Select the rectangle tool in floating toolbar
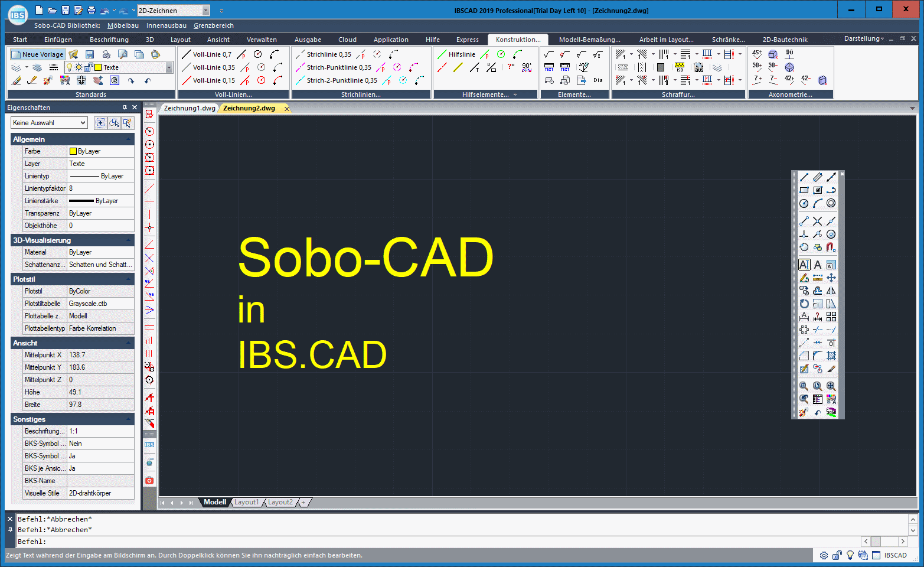This screenshot has height=567, width=924. pos(804,190)
